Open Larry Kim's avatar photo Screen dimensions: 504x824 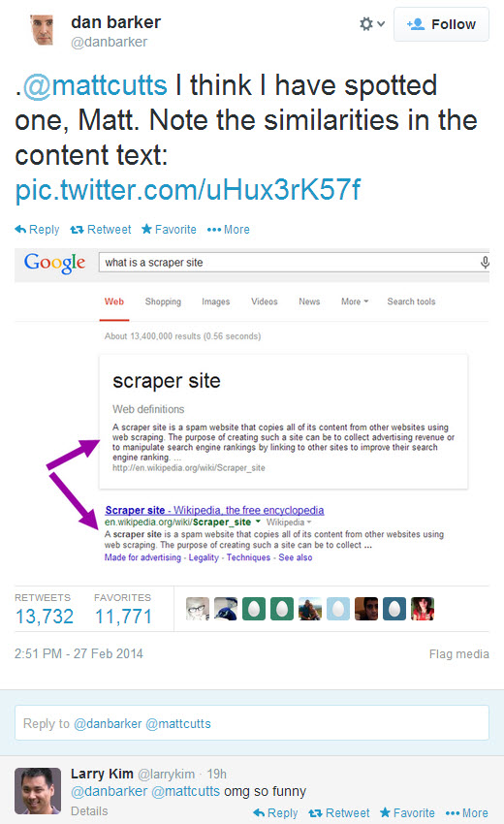click(x=38, y=791)
